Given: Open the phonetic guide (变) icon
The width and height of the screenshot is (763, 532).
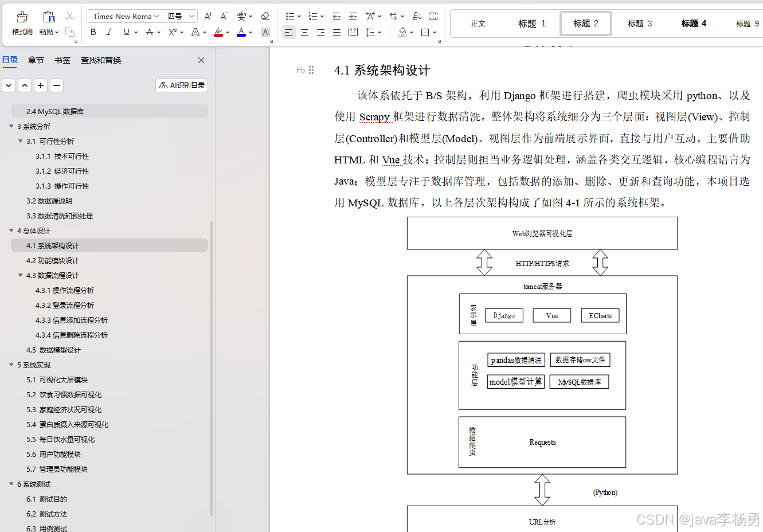Looking at the screenshot, I should click(x=241, y=16).
